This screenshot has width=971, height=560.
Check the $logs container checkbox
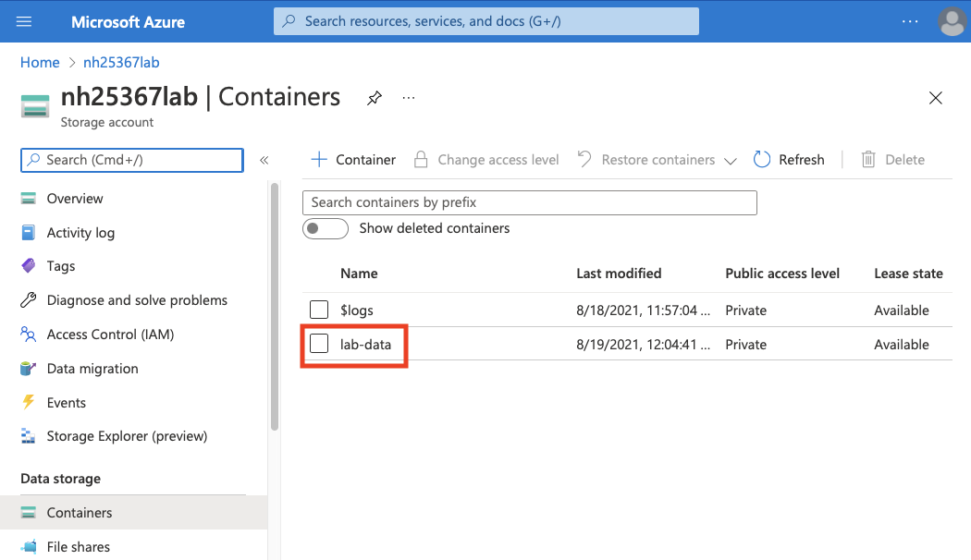pyautogui.click(x=319, y=310)
